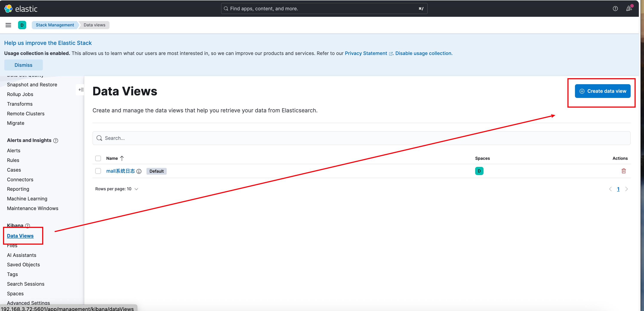Collapse the side navigation panel

pyautogui.click(x=81, y=90)
